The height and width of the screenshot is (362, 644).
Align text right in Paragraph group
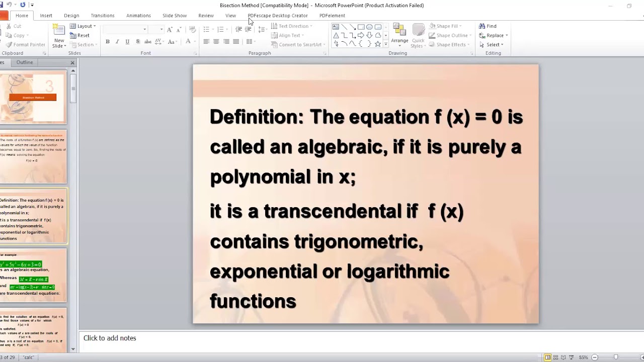pos(226,42)
